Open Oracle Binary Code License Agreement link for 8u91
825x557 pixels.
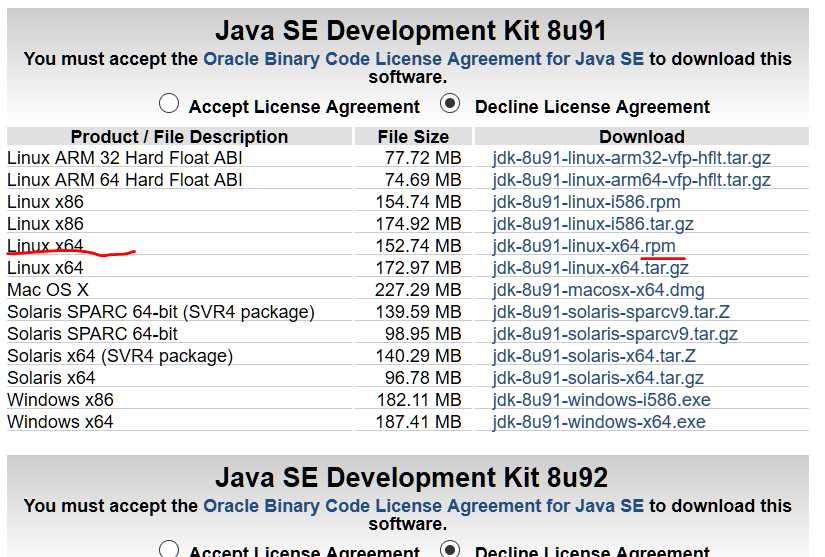tap(424, 59)
